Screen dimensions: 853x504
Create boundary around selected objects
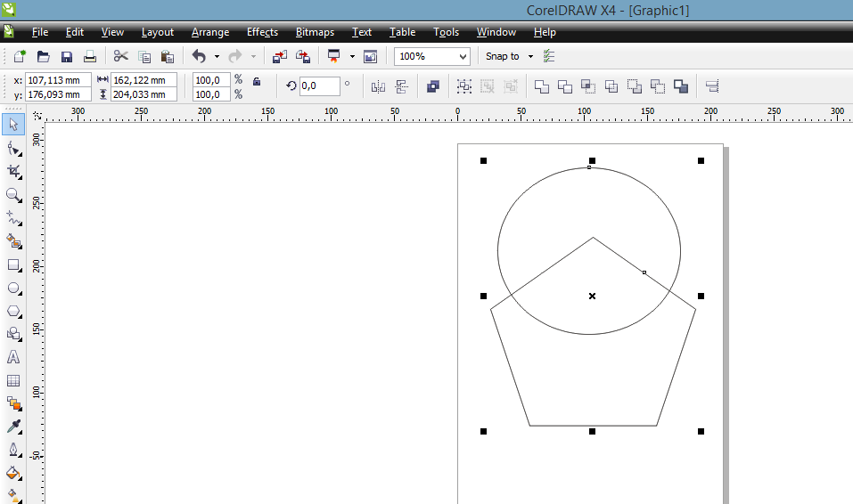(x=681, y=85)
